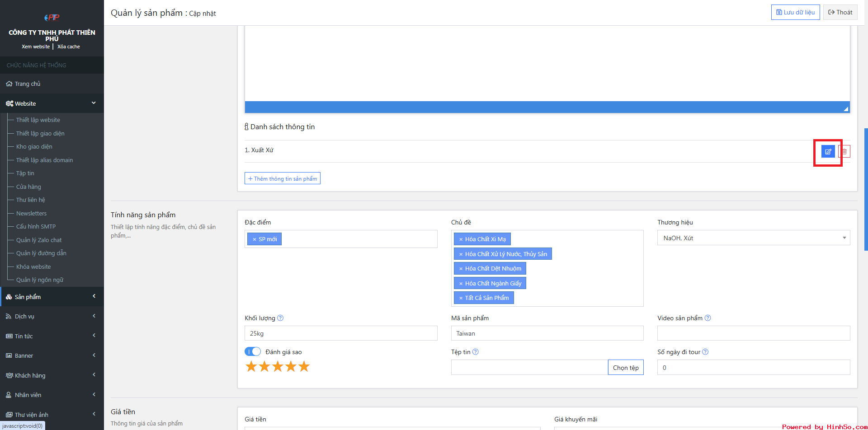Remove the Hóa Chất Dệt Nhuộm tag

461,269
